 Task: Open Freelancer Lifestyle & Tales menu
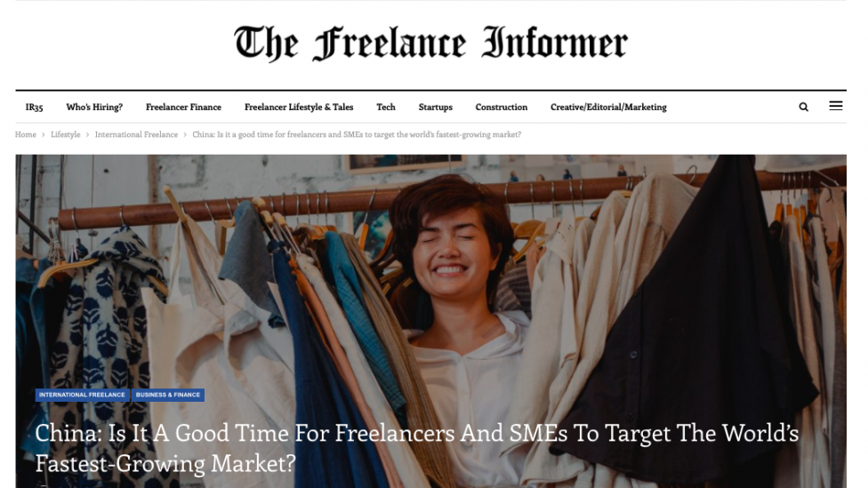point(299,108)
